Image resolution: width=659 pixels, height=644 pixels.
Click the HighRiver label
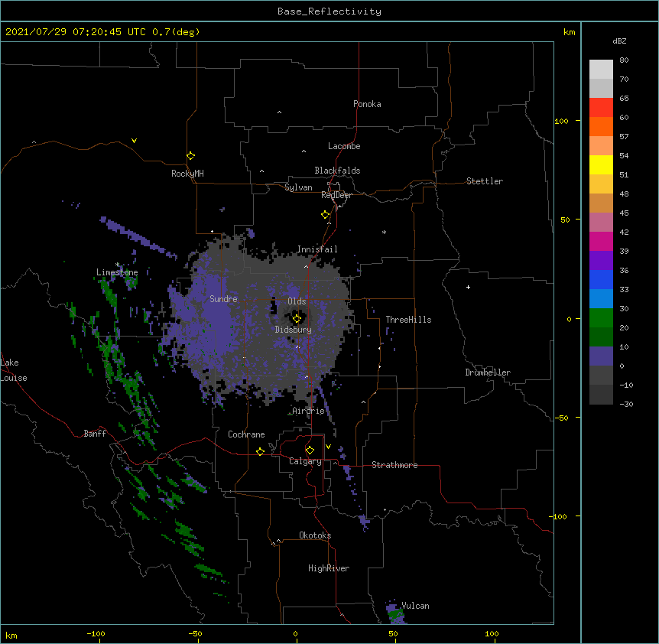pyautogui.click(x=329, y=568)
